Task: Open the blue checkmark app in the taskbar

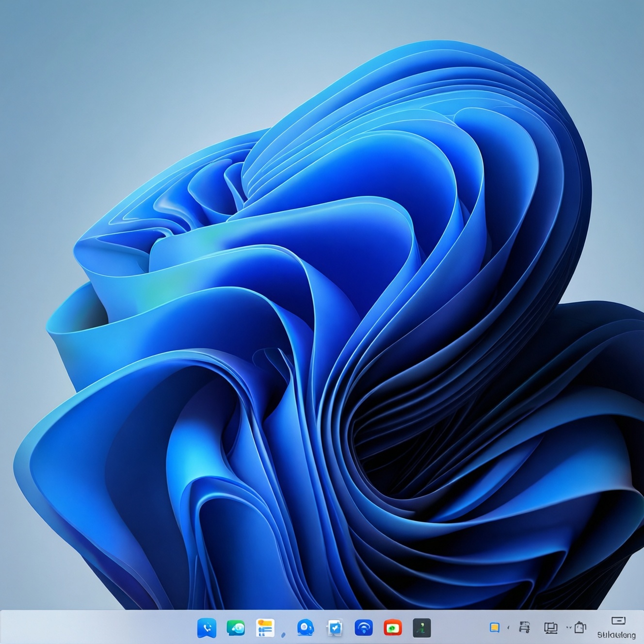Action: pos(335,629)
